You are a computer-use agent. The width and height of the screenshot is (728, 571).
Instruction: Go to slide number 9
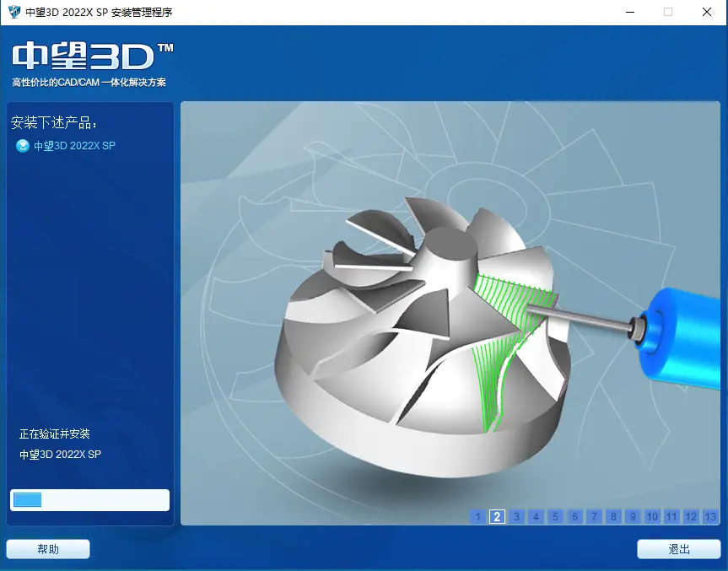click(633, 517)
